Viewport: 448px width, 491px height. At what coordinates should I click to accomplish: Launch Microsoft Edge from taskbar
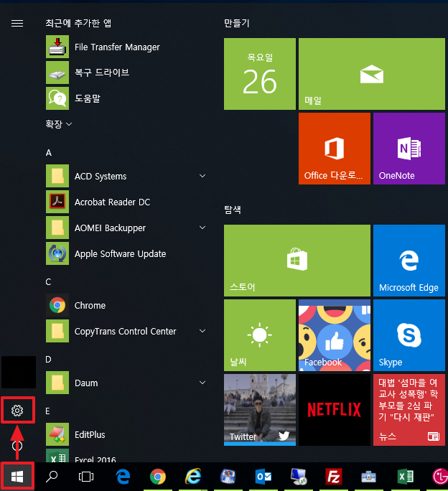(x=123, y=477)
